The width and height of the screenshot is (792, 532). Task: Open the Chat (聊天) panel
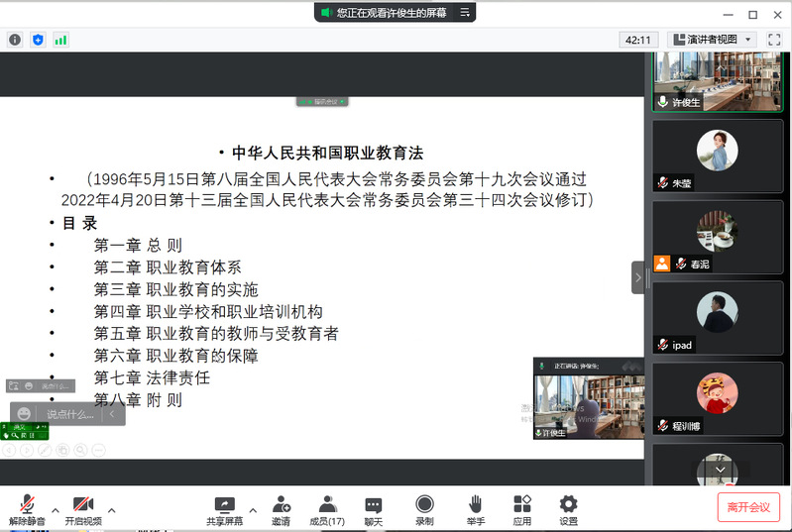373,510
